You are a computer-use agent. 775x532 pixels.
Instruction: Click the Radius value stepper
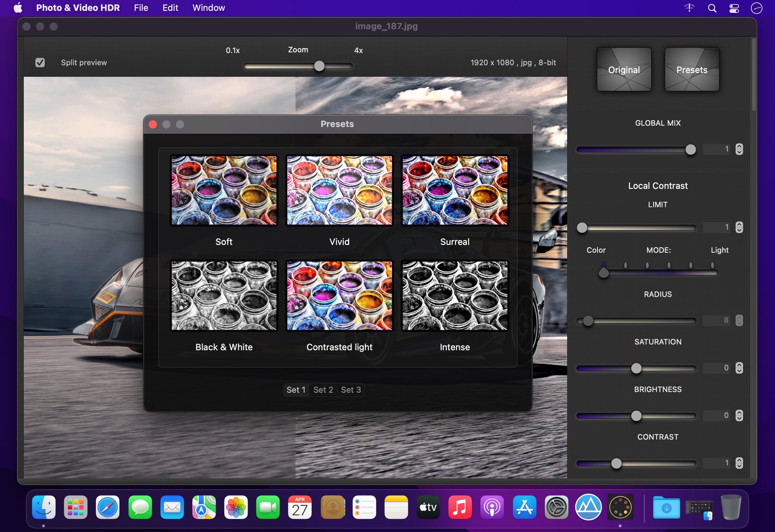click(739, 320)
